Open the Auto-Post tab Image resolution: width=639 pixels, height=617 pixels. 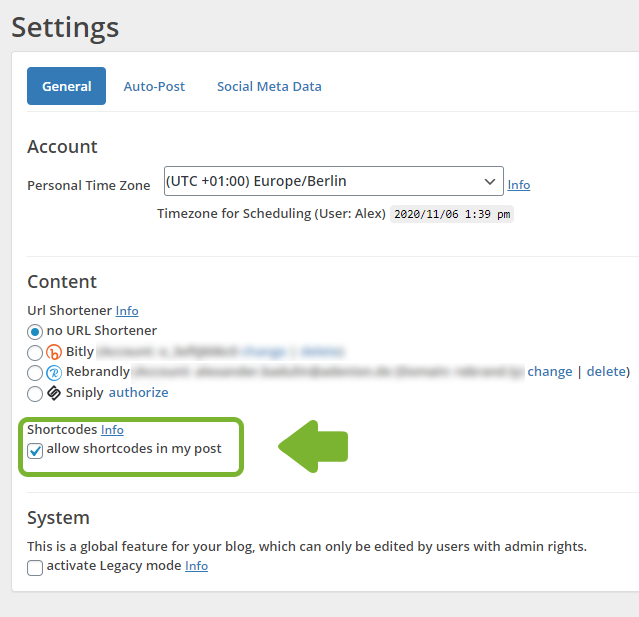click(x=154, y=86)
